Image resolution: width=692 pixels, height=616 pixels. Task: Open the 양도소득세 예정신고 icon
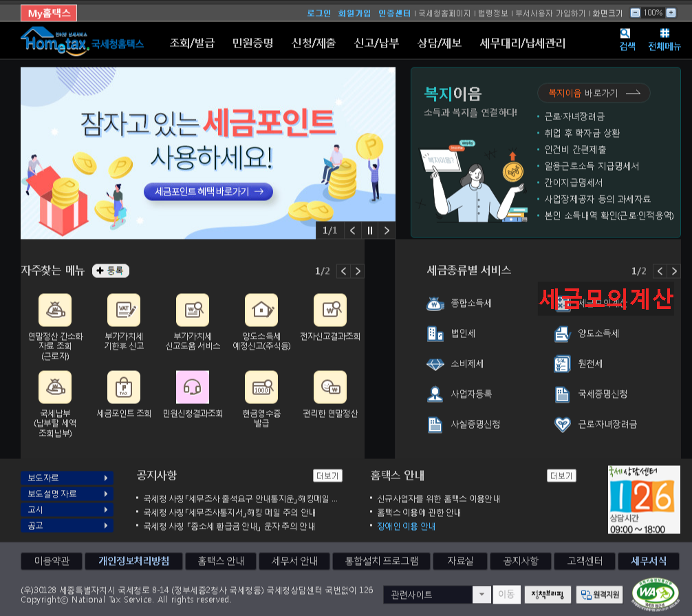261,310
